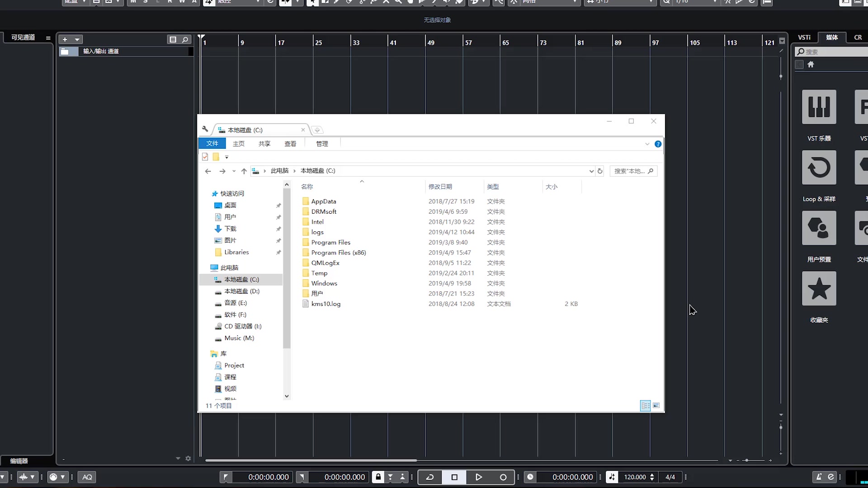Toggle the tempo track activation icon
This screenshot has height=488, width=868.
point(612,477)
